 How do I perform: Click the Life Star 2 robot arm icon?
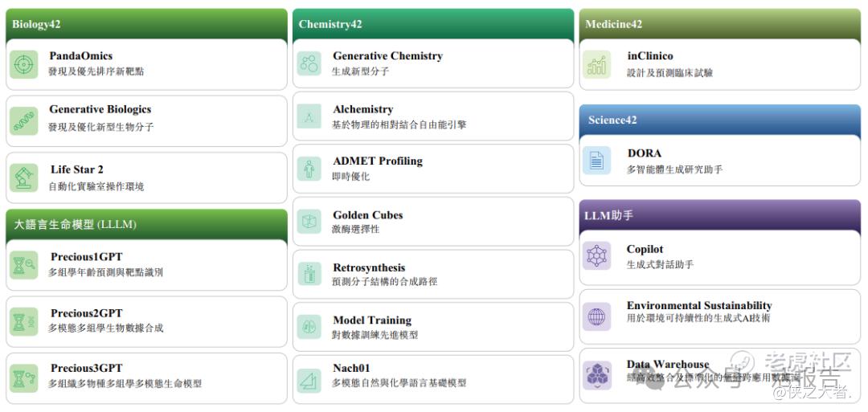[x=24, y=177]
